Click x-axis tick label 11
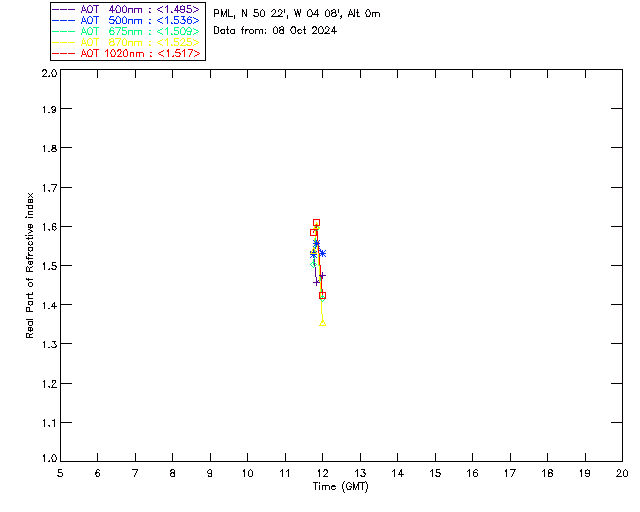This screenshot has width=640, height=512. pos(285,473)
